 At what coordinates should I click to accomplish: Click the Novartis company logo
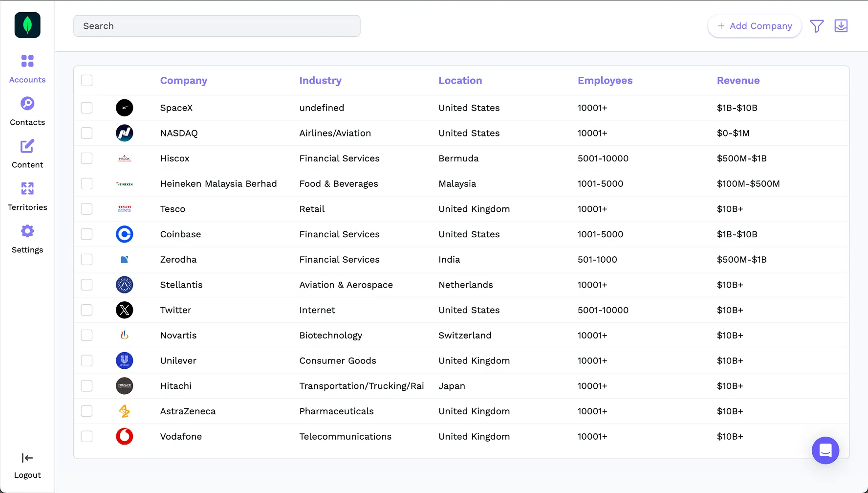point(125,336)
